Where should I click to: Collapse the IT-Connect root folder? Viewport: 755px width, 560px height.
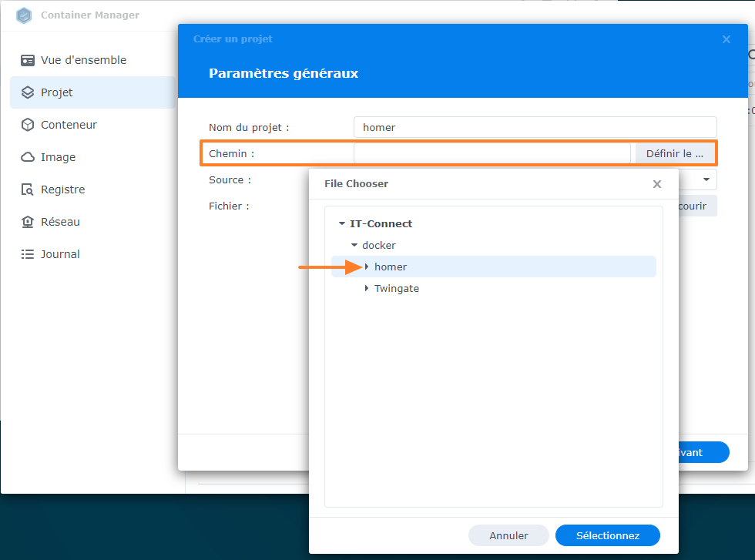tap(342, 223)
